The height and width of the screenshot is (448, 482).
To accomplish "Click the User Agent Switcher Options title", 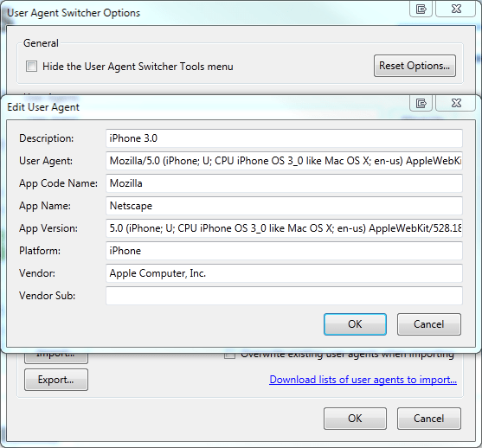I will click(74, 13).
